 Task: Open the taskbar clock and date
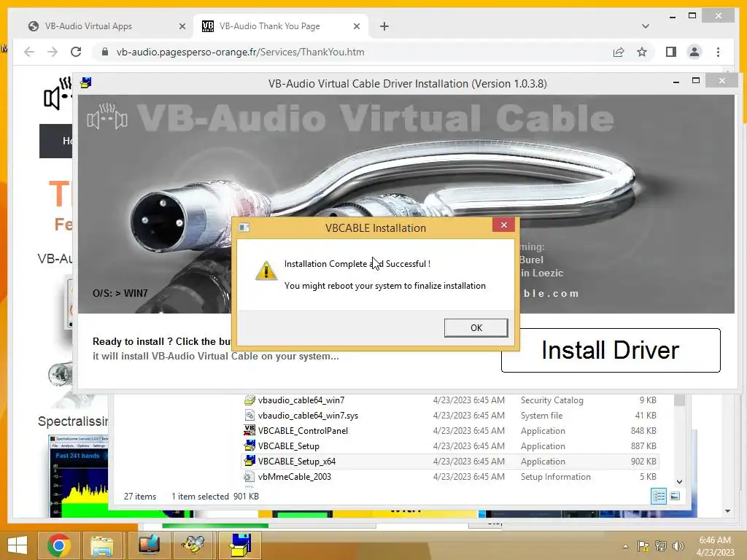[x=715, y=546]
